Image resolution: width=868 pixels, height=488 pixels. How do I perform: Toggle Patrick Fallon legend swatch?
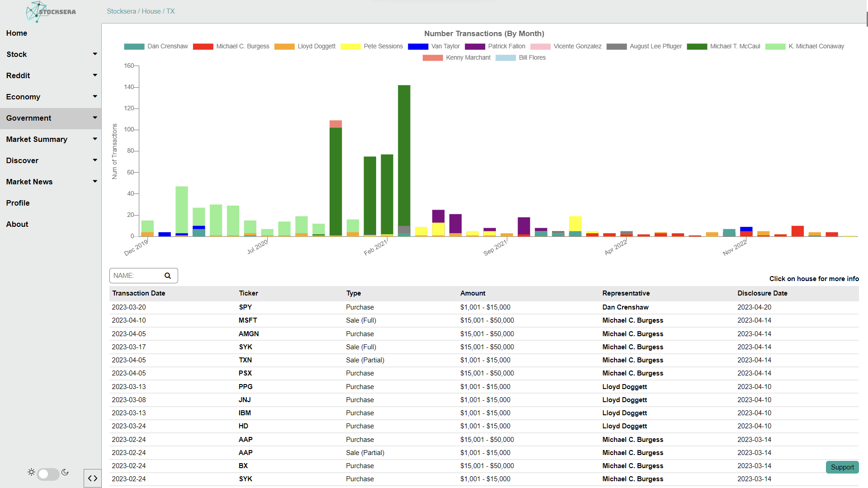pyautogui.click(x=475, y=46)
